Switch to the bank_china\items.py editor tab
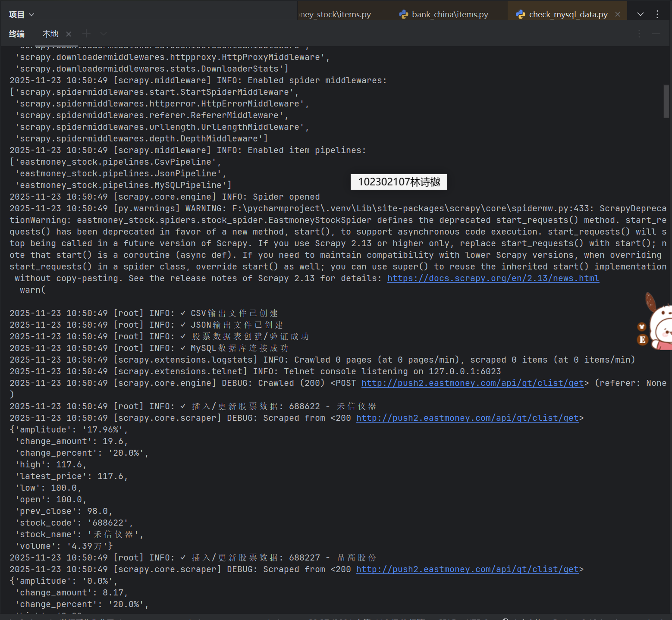Image resolution: width=672 pixels, height=620 pixels. (444, 14)
